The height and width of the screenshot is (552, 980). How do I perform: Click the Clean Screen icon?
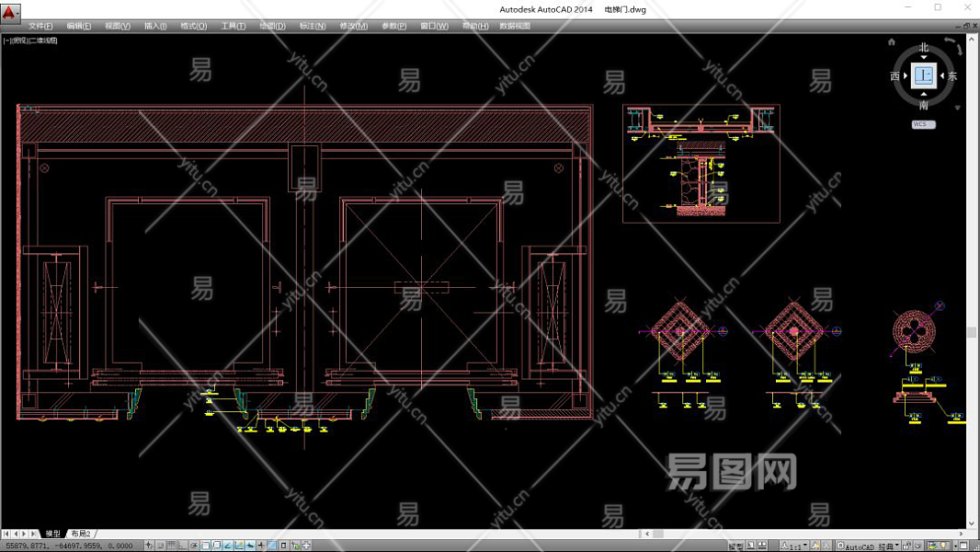(x=963, y=546)
